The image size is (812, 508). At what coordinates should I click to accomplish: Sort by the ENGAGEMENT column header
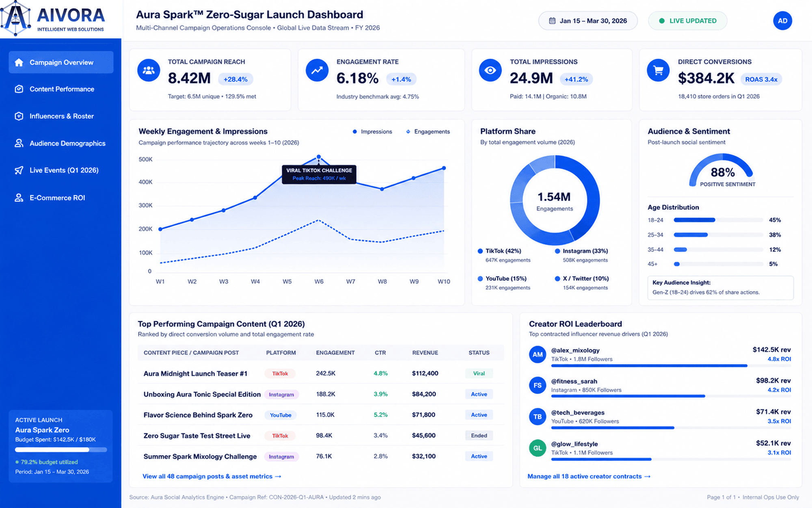pyautogui.click(x=335, y=353)
